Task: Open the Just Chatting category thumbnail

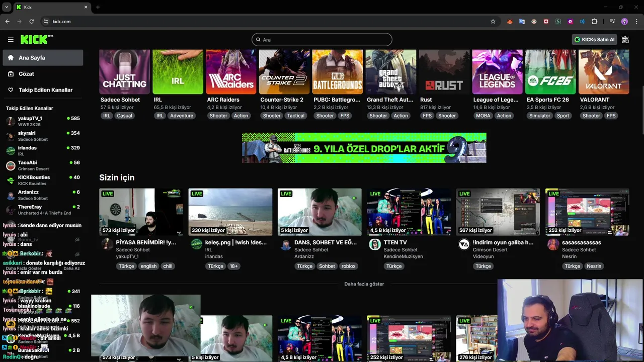Action: pyautogui.click(x=124, y=72)
